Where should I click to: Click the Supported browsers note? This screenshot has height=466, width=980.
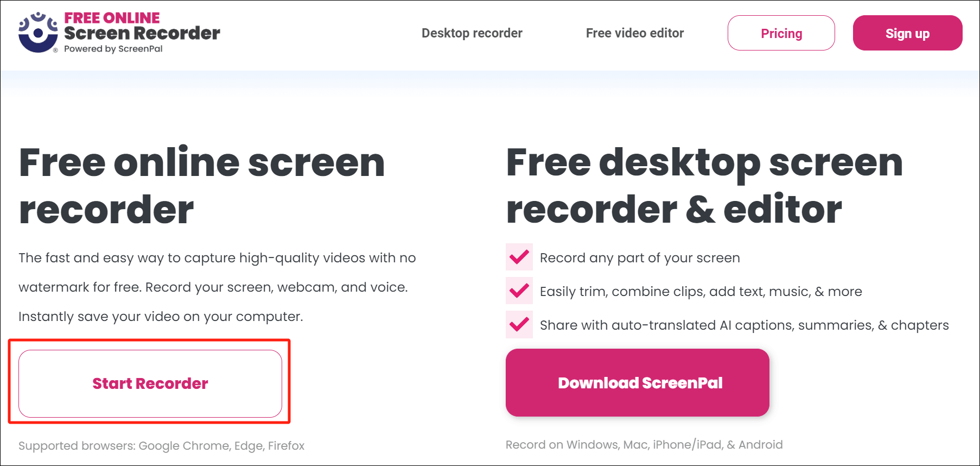pos(161,446)
